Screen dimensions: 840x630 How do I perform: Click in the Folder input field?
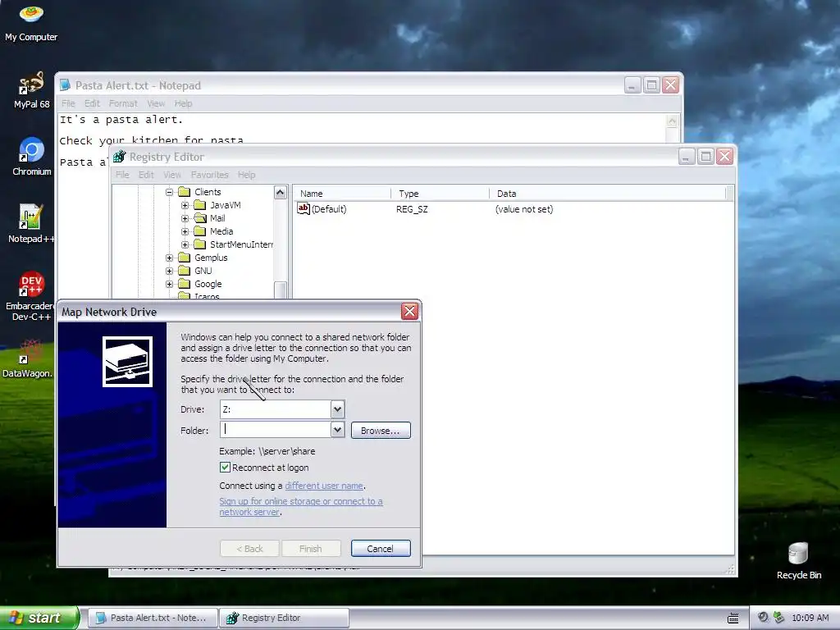pos(276,430)
